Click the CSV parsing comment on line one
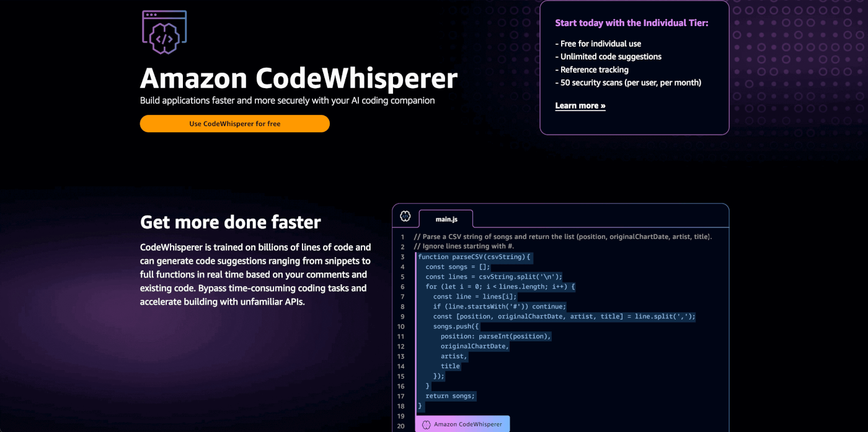868x432 pixels. point(563,236)
